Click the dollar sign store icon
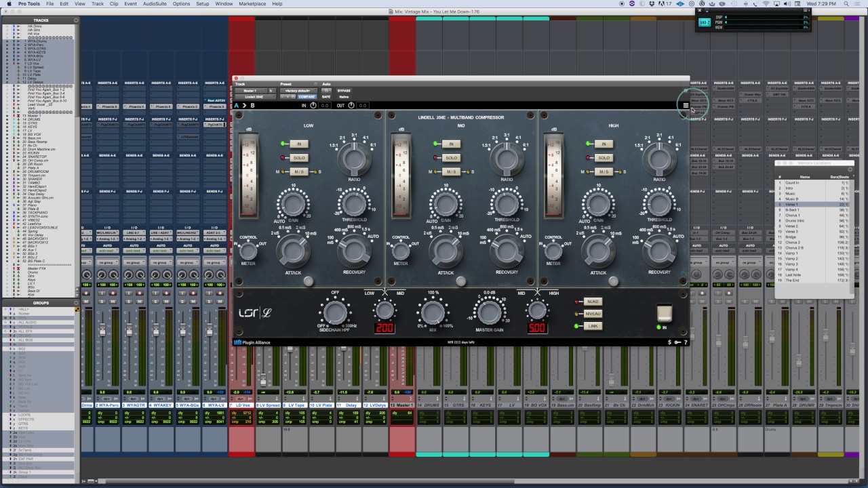868x488 pixels. click(670, 342)
